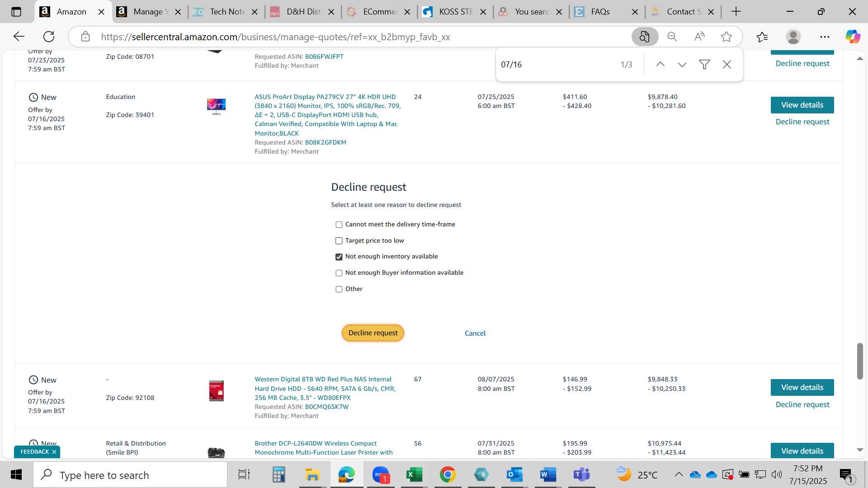This screenshot has width=868, height=488.
Task: Open Google Chrome from the taskbar
Action: [448, 475]
